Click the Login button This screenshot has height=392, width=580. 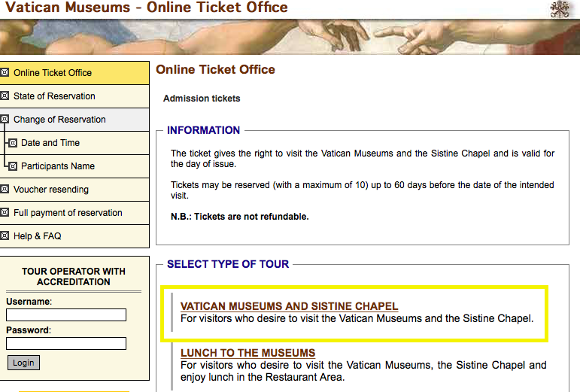click(23, 363)
